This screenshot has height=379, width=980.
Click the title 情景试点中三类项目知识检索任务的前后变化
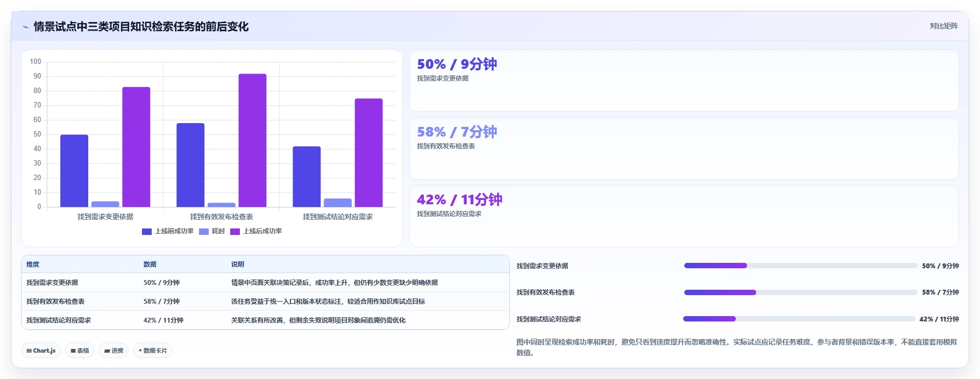141,27
